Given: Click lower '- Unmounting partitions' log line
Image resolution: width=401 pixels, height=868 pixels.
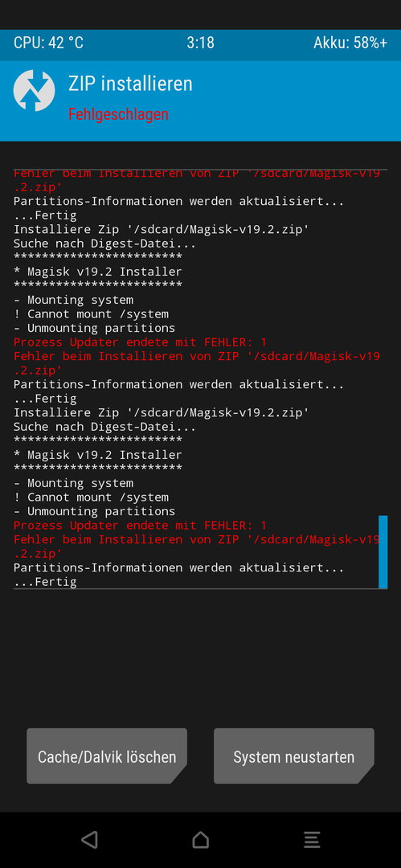Looking at the screenshot, I should point(95,511).
